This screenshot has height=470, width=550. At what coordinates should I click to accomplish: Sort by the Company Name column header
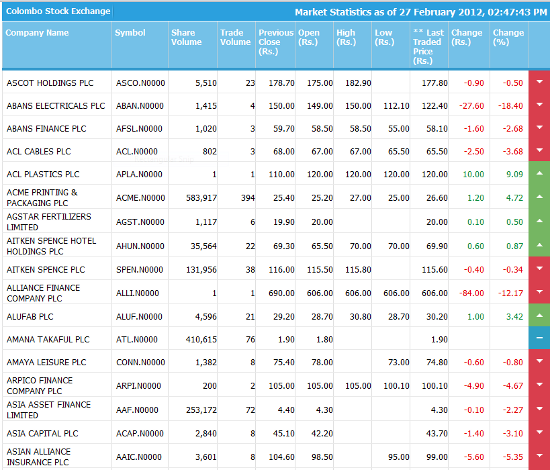coord(37,33)
